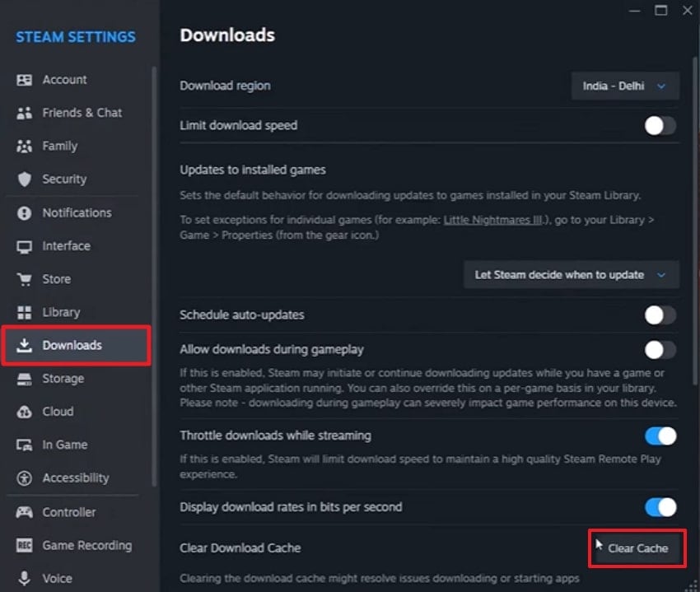Toggle Allow downloads during gameplay

click(659, 349)
